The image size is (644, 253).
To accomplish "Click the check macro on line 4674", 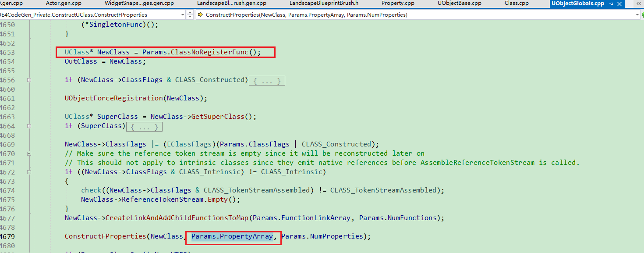I will [x=91, y=190].
